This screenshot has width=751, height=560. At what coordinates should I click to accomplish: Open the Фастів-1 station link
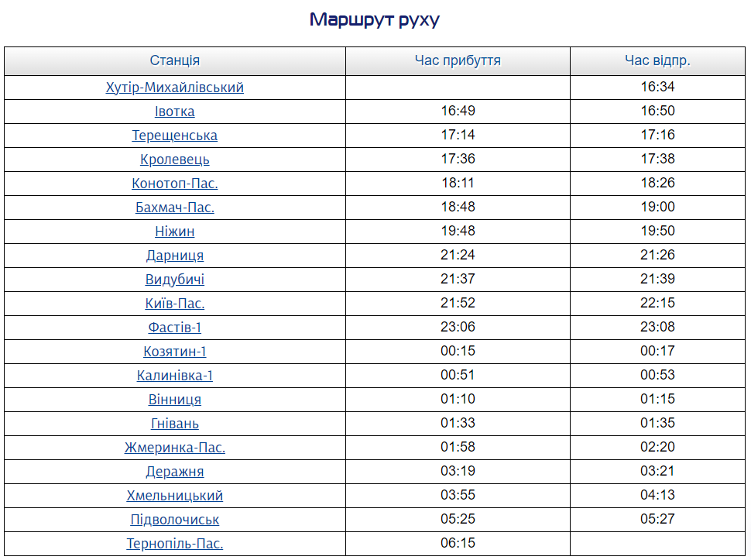pos(174,328)
